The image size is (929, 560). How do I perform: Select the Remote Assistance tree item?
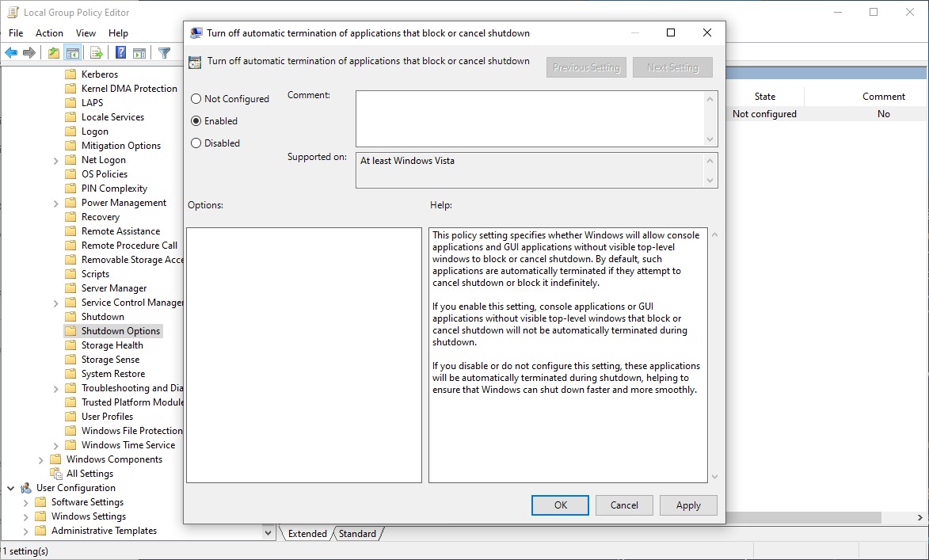click(121, 231)
